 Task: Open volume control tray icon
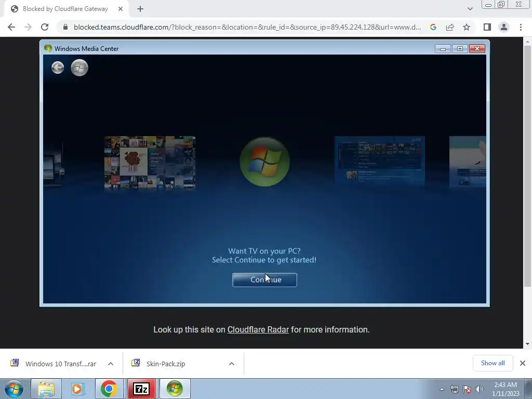480,389
